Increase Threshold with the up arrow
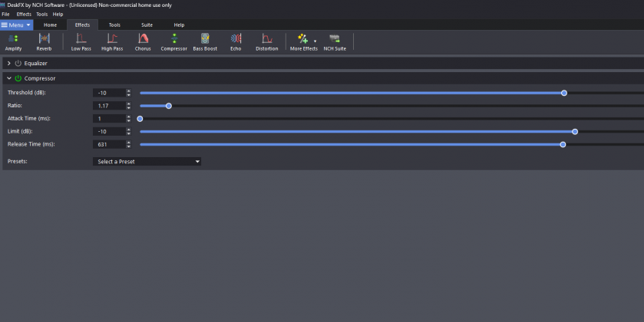 point(128,91)
